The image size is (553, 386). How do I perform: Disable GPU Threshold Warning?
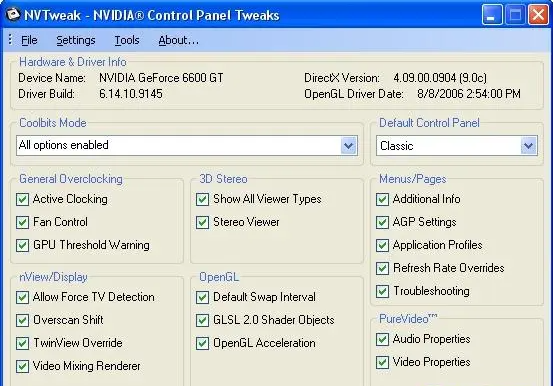(23, 245)
